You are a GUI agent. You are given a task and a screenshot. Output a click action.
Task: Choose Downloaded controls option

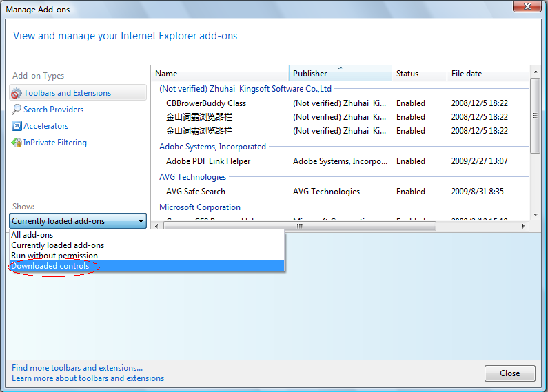pos(147,266)
